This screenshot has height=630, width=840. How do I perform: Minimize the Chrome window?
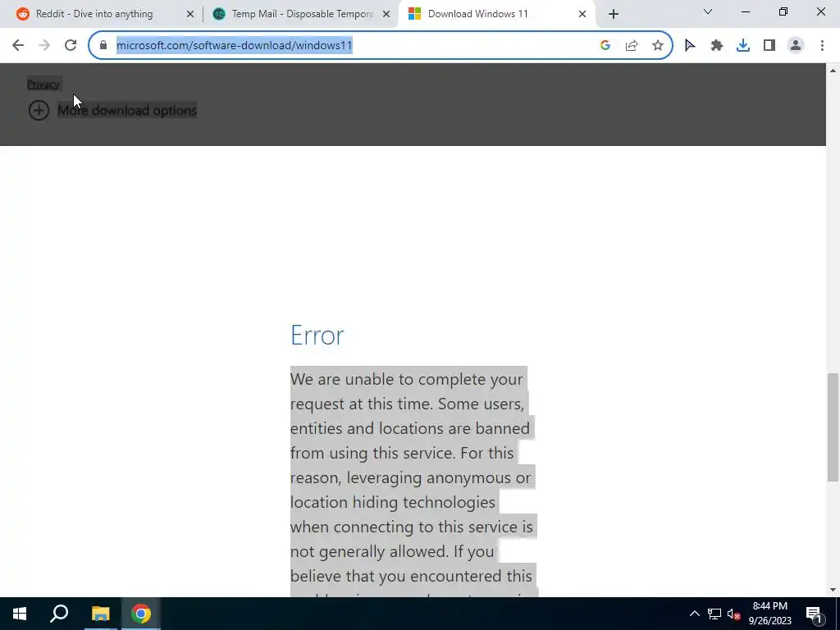[745, 11]
